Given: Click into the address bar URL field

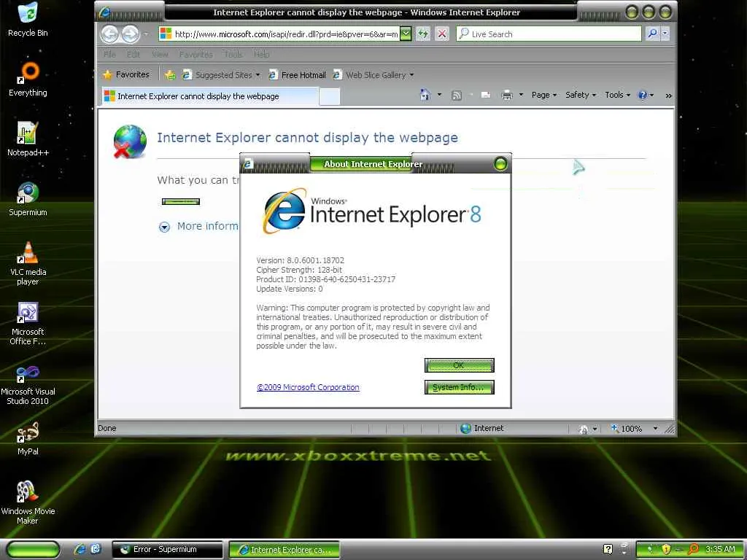Looking at the screenshot, I should 286,34.
